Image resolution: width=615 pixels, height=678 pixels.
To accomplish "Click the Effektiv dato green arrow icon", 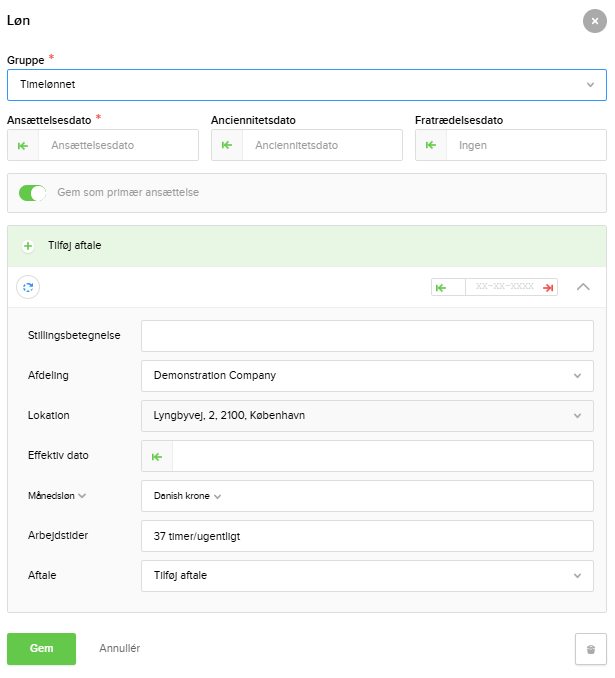I will [x=157, y=456].
